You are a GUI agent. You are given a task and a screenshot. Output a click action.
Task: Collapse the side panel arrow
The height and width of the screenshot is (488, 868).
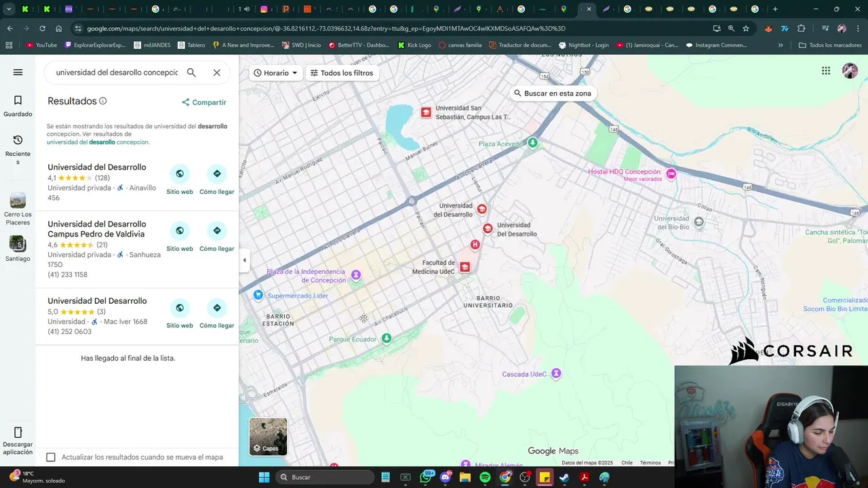pos(245,260)
